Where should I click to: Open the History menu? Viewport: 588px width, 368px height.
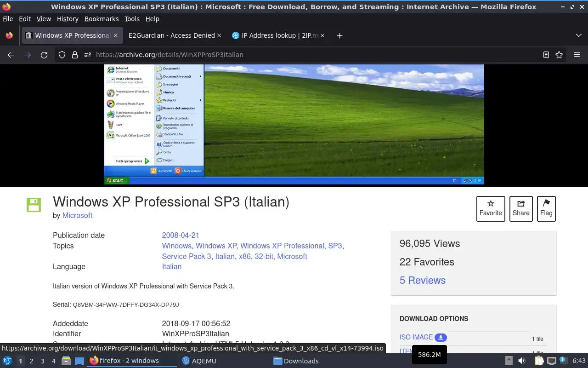point(68,19)
